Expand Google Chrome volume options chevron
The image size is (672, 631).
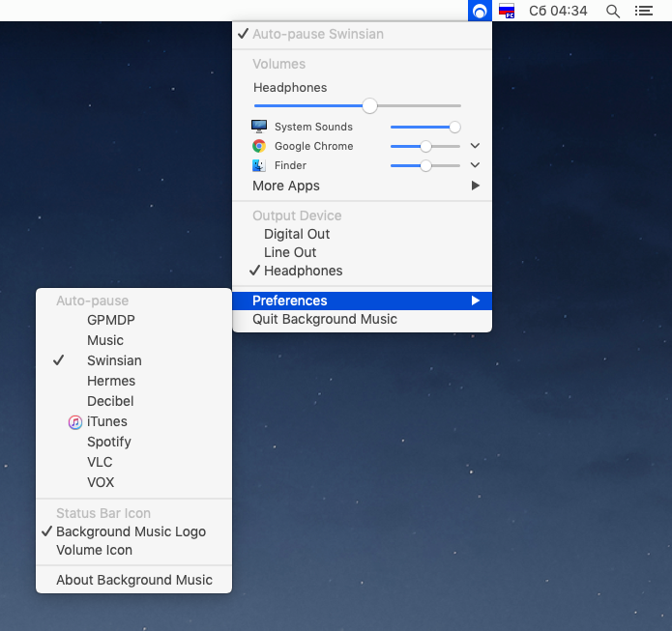click(x=475, y=146)
